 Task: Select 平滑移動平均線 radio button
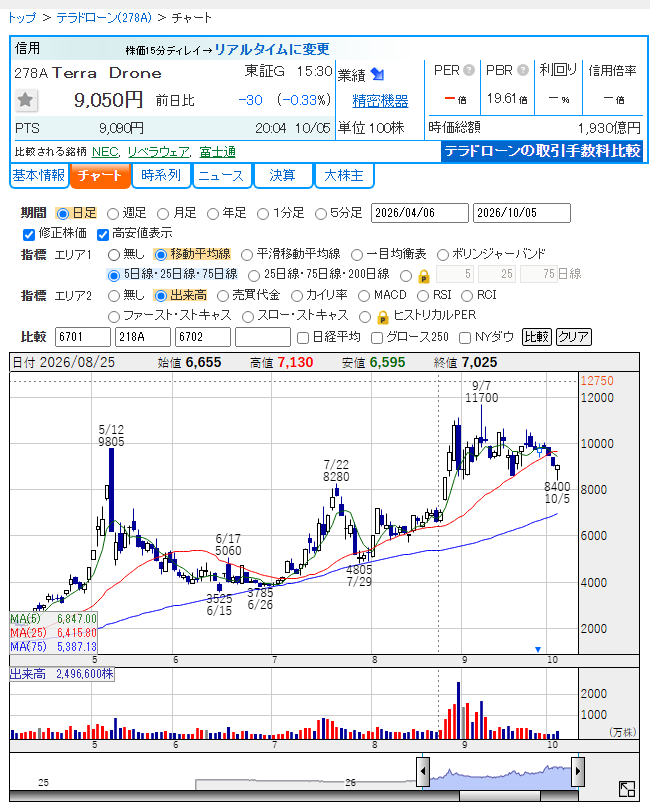click(247, 254)
